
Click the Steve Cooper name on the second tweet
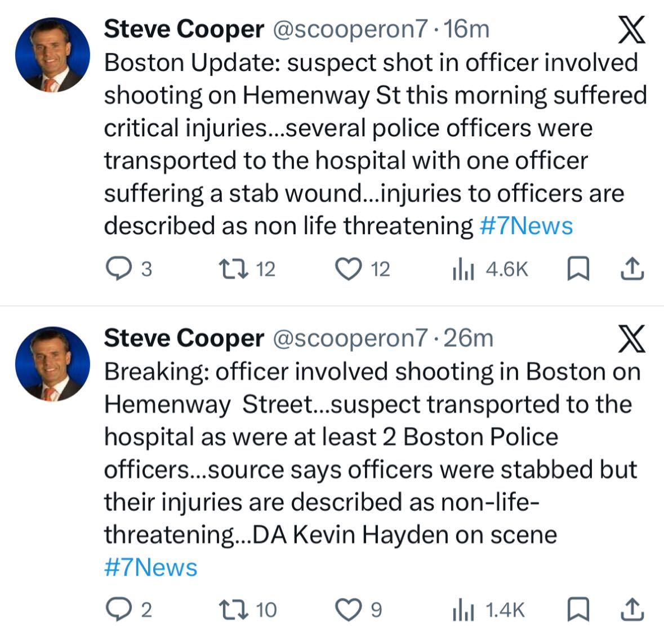click(x=184, y=338)
